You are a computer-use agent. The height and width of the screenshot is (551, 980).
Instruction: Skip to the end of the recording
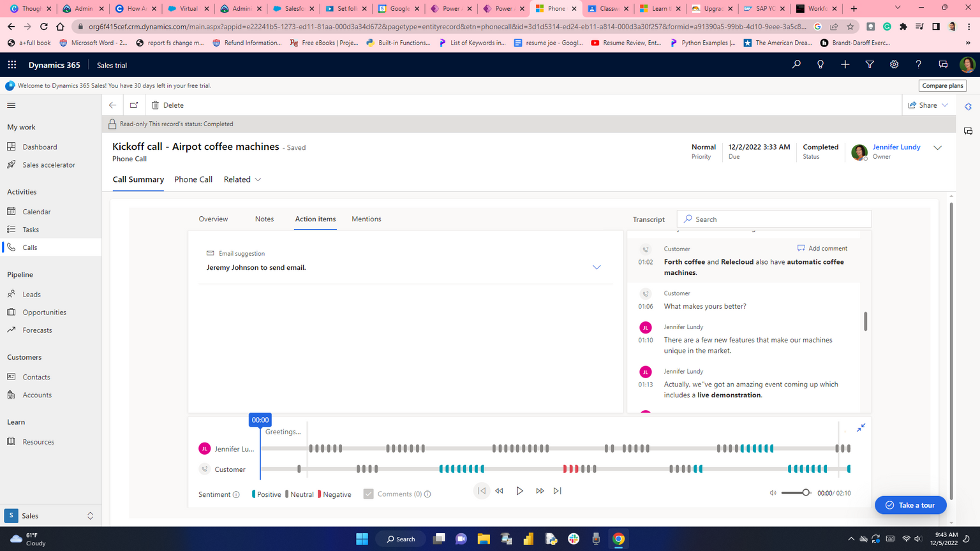558,491
